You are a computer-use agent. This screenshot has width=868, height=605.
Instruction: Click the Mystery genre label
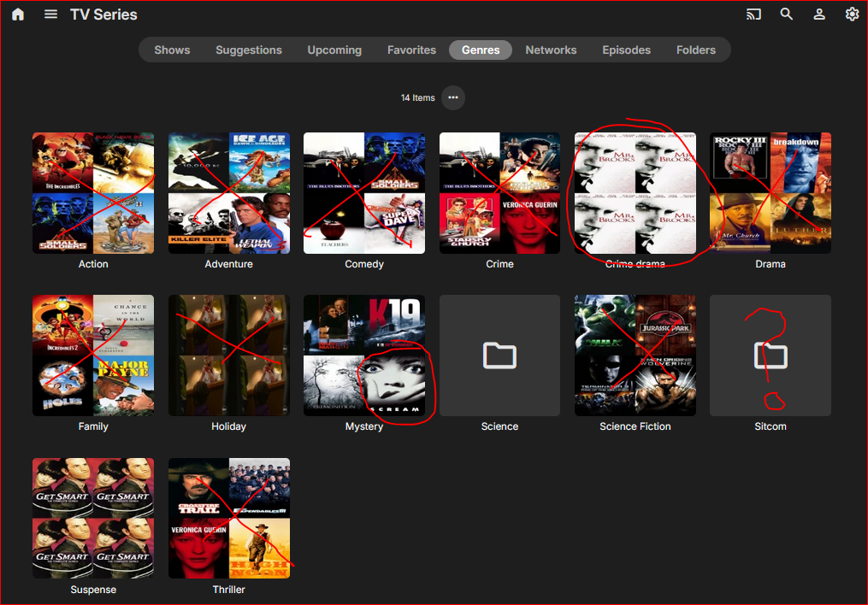point(364,426)
